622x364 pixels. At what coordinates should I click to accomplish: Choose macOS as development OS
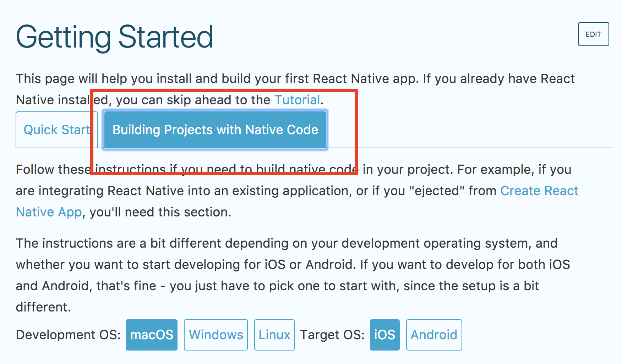pyautogui.click(x=152, y=335)
